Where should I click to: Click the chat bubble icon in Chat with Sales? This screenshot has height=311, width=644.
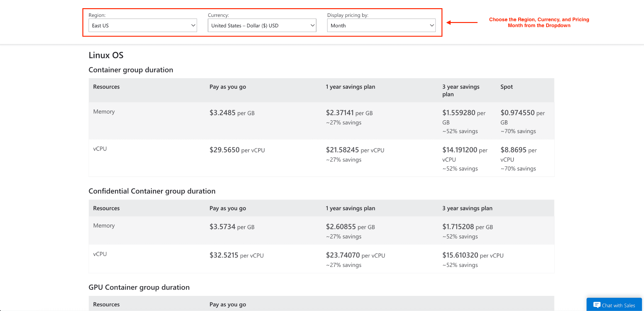[x=597, y=305]
